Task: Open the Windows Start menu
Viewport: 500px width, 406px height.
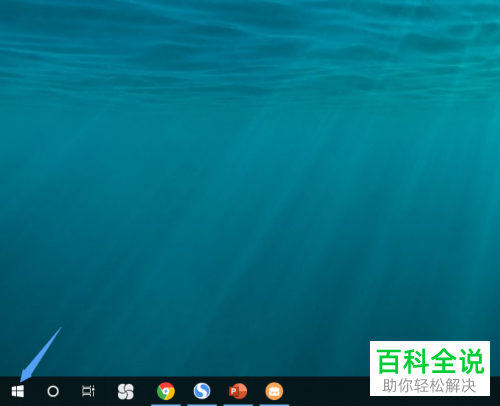Action: click(x=18, y=391)
